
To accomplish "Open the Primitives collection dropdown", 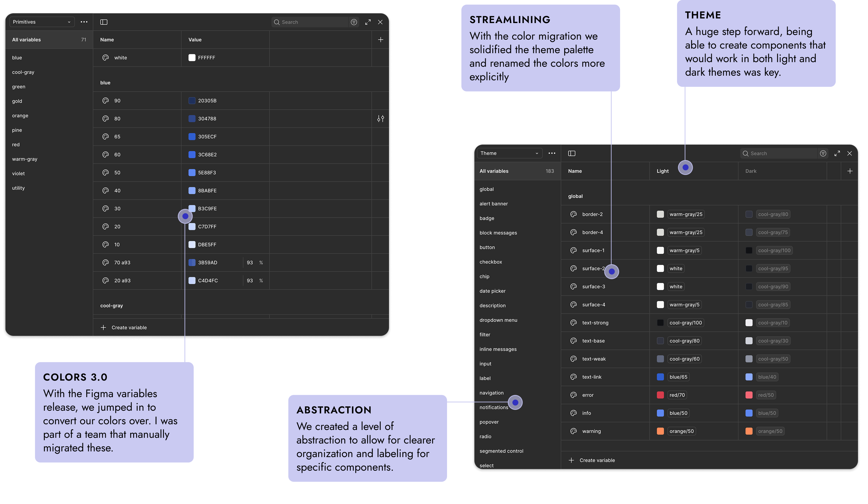I will click(x=42, y=22).
